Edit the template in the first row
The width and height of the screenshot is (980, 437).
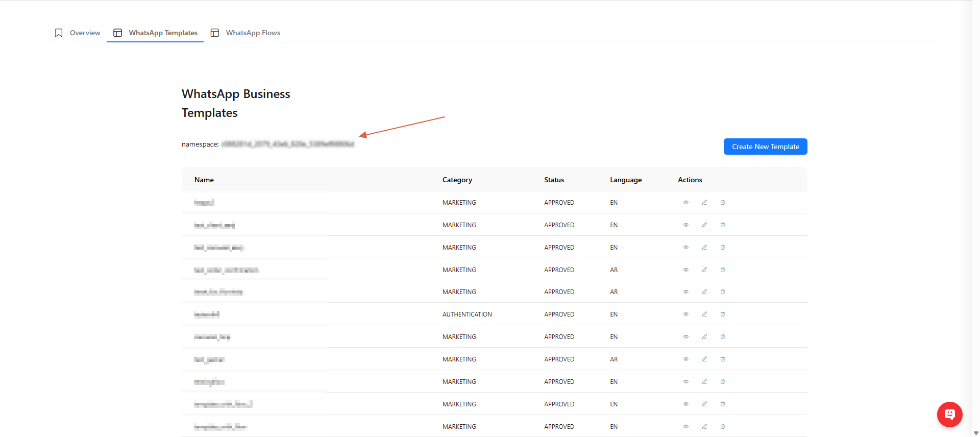tap(704, 203)
